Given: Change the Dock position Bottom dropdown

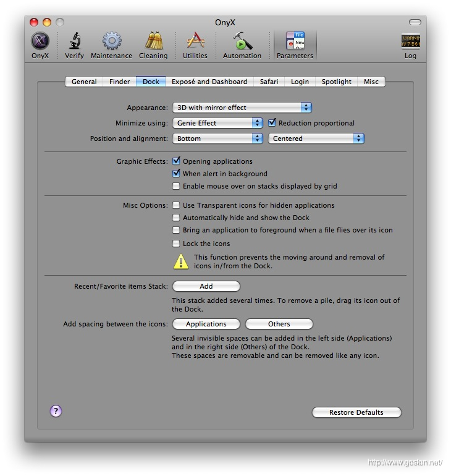Looking at the screenshot, I should (x=217, y=138).
